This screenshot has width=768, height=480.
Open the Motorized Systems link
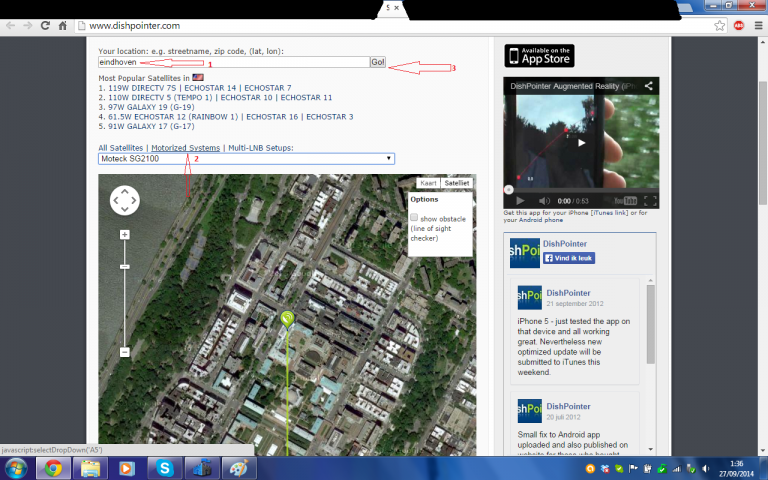[185, 148]
